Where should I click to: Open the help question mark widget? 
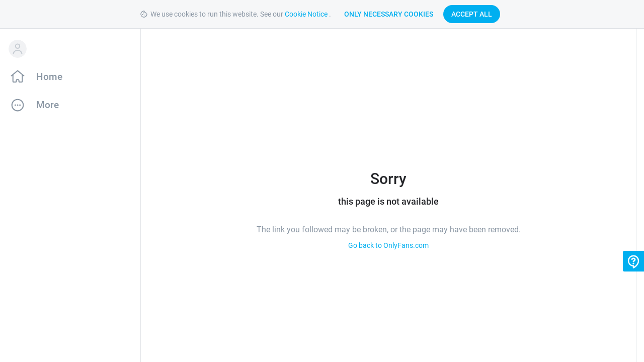633,261
